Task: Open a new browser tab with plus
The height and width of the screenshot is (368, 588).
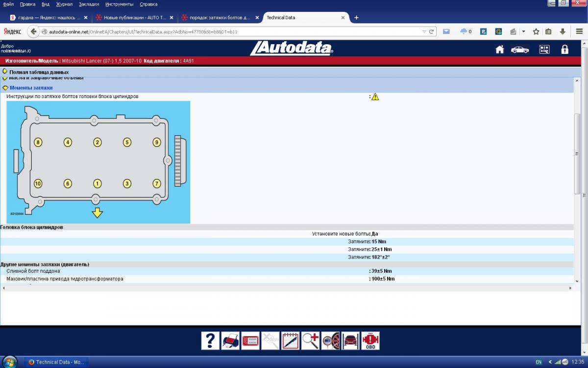Action: 356,18
